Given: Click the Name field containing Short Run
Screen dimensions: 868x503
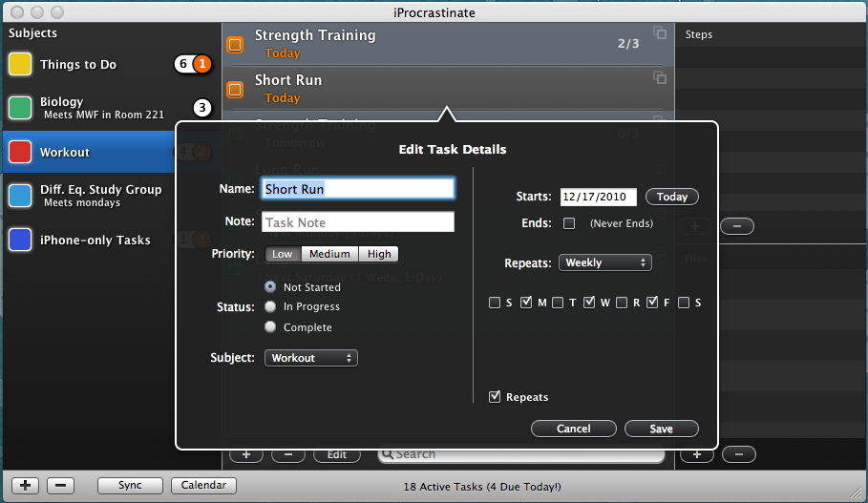Looking at the screenshot, I should point(357,189).
